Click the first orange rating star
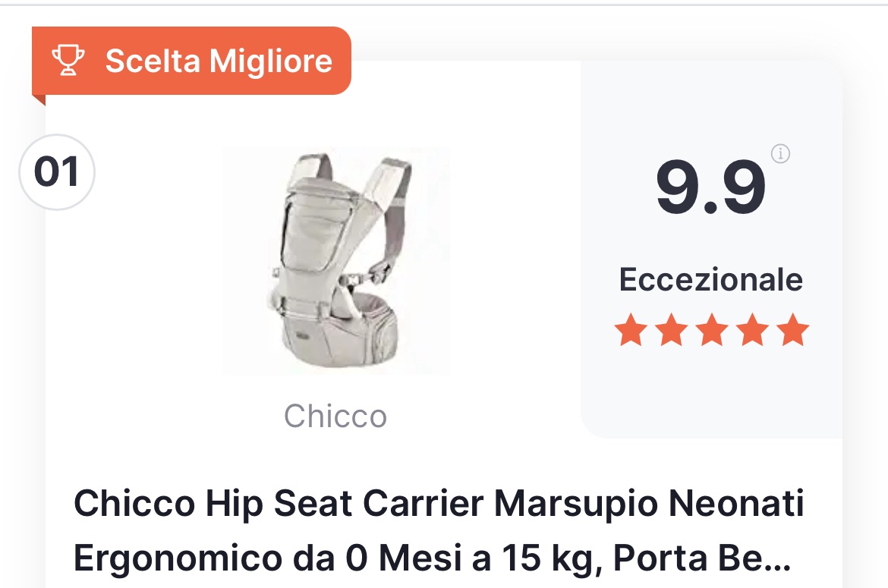Image resolution: width=888 pixels, height=588 pixels. coord(630,329)
